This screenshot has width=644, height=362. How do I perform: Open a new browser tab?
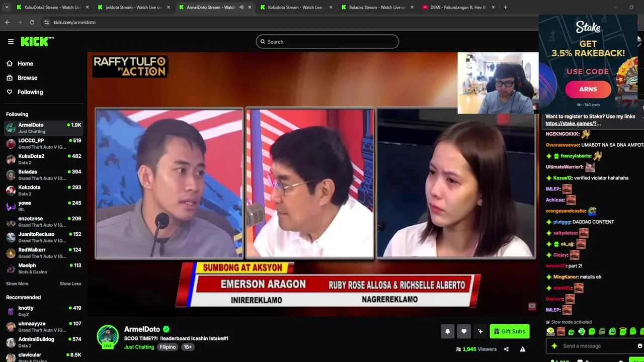tap(505, 8)
